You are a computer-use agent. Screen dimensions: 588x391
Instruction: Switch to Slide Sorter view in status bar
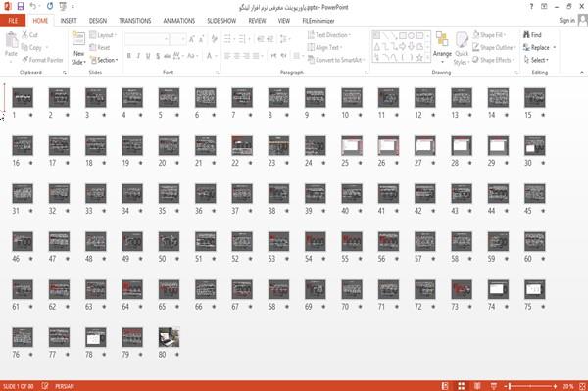coord(462,386)
